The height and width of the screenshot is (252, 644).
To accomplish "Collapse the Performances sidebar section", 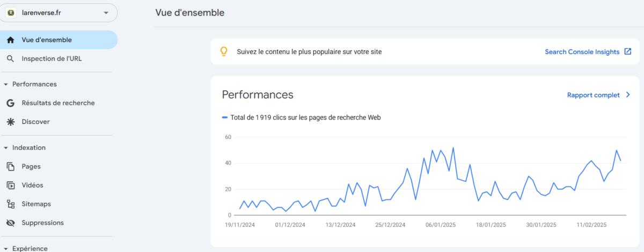I will (5, 84).
